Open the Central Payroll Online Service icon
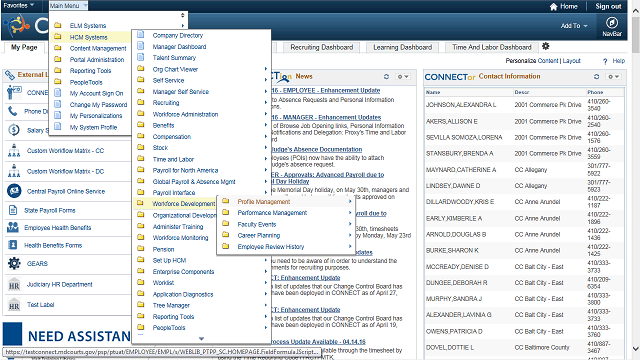The width and height of the screenshot is (640, 360). pyautogui.click(x=14, y=191)
